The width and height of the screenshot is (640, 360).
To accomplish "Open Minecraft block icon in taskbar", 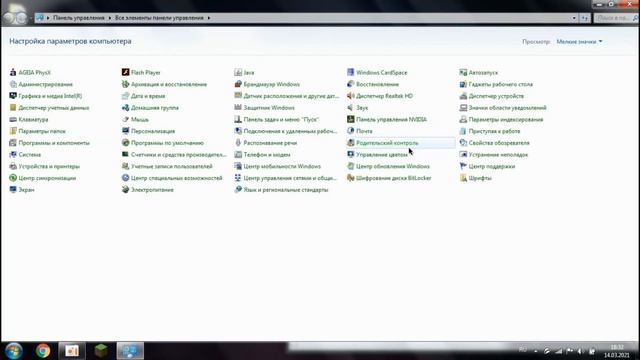I will point(101,351).
